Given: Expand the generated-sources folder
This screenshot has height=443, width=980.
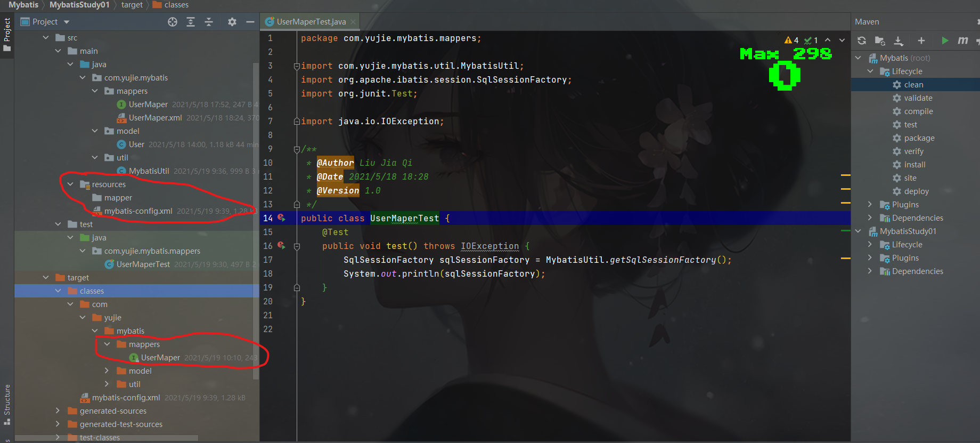Looking at the screenshot, I should [x=58, y=411].
